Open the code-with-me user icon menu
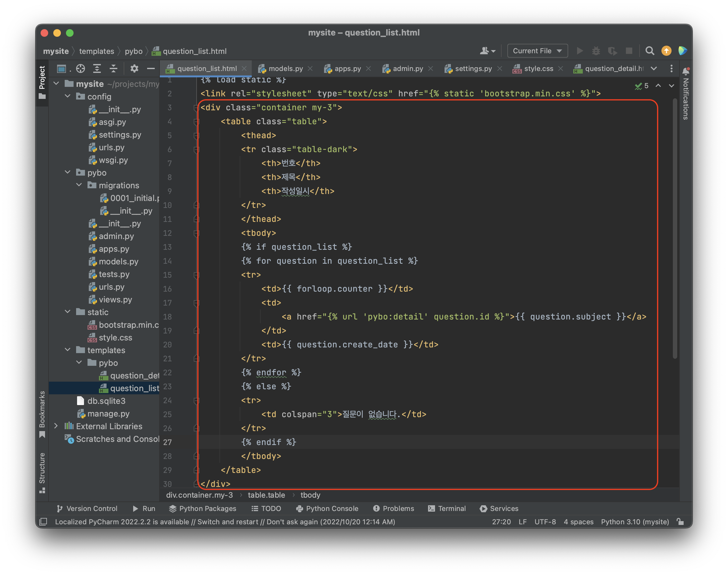Viewport: 728px width, 575px height. tap(487, 51)
